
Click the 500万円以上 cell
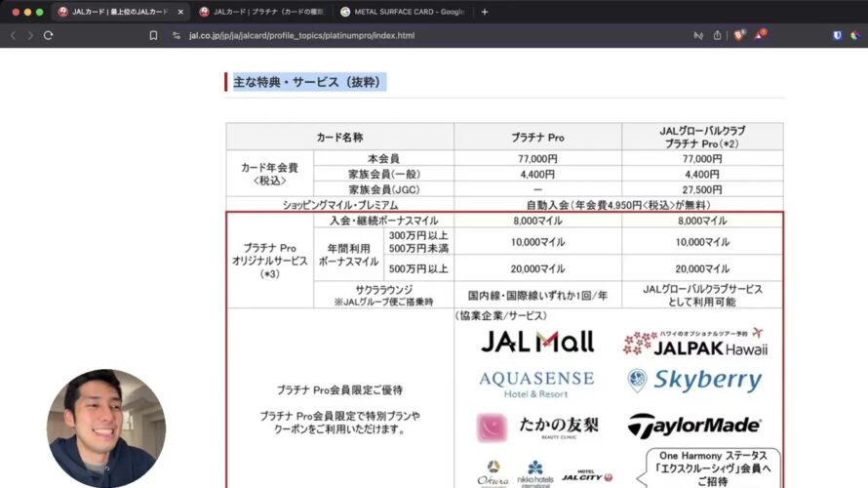point(418,268)
